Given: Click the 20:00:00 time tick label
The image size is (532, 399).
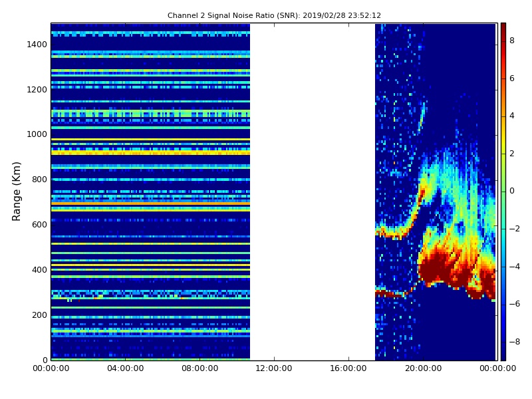Looking at the screenshot, I should [423, 368].
